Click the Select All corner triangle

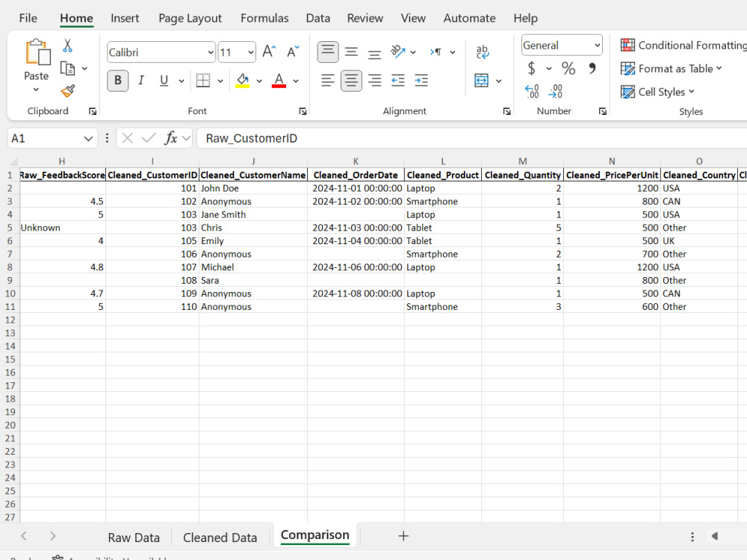[x=13, y=161]
